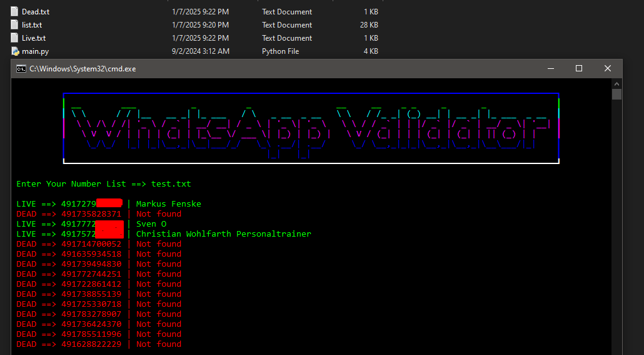Click the number 491714700052

click(91, 244)
